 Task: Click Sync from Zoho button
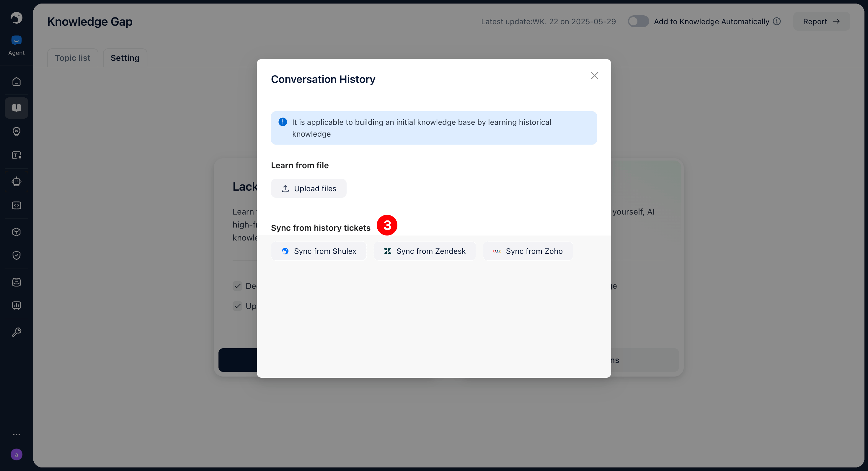coord(528,251)
